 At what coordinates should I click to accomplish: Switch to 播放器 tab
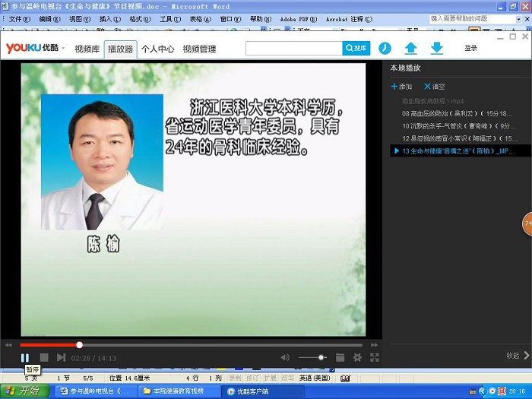pos(120,49)
